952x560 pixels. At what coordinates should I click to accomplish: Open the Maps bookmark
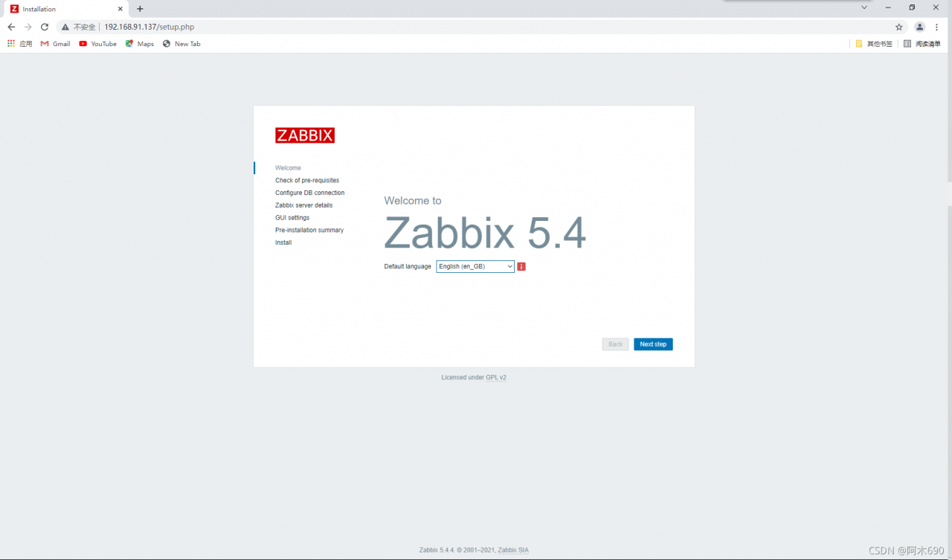click(140, 44)
